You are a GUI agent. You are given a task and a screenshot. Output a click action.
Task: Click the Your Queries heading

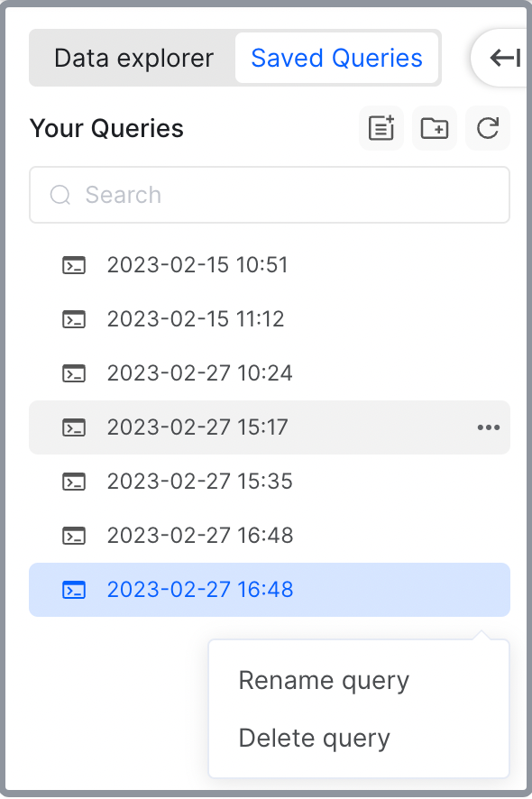(x=105, y=128)
